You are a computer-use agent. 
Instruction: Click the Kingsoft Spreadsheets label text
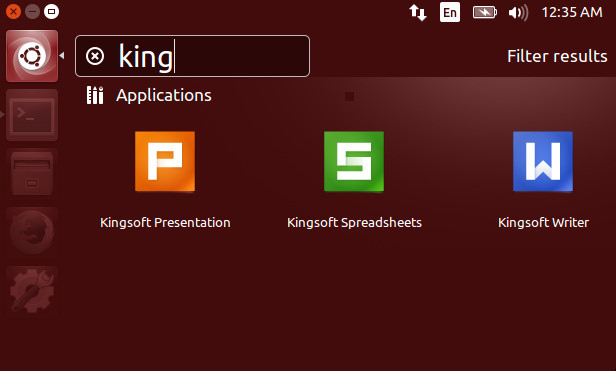354,223
